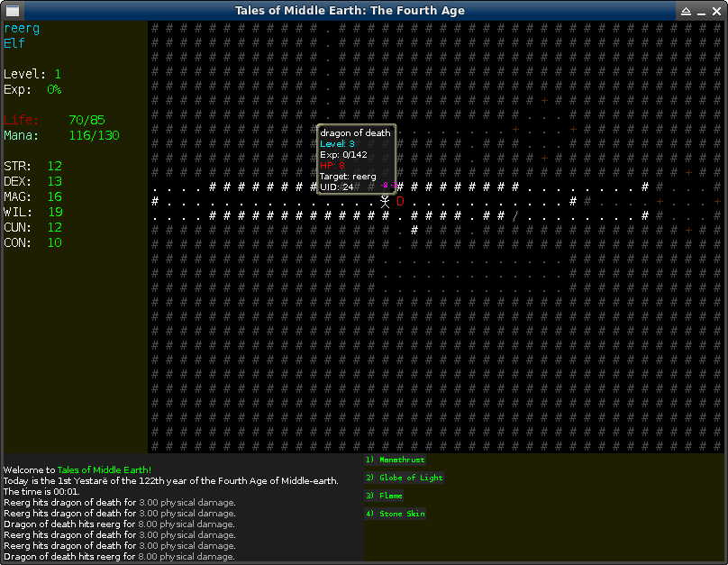The height and width of the screenshot is (565, 728).
Task: Use the Stone Skin talent
Action: (x=396, y=514)
